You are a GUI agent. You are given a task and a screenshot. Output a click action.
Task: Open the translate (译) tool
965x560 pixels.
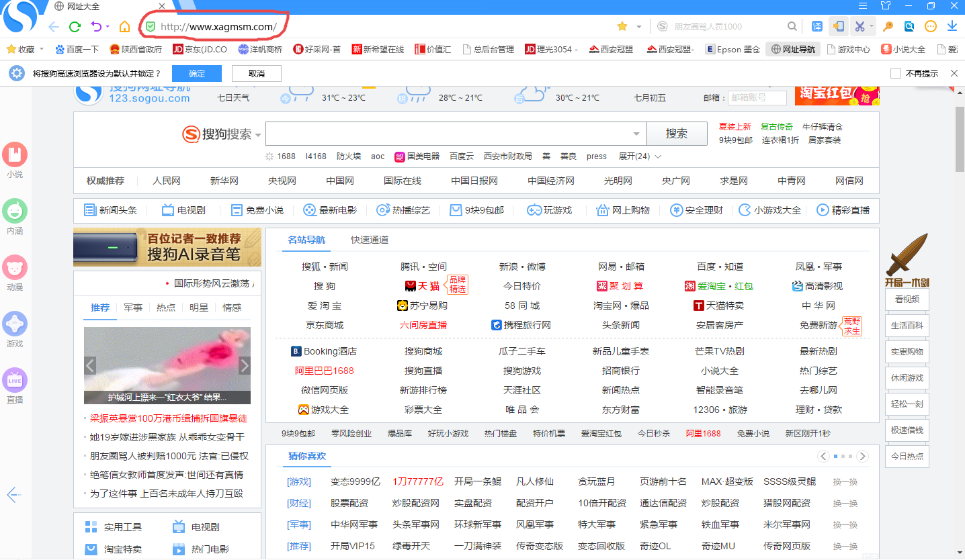click(x=817, y=26)
